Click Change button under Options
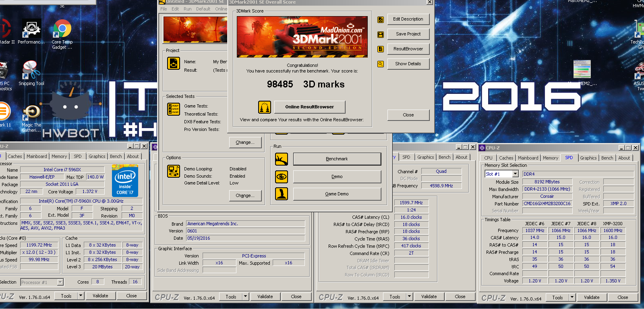The height and width of the screenshot is (309, 644). click(245, 195)
